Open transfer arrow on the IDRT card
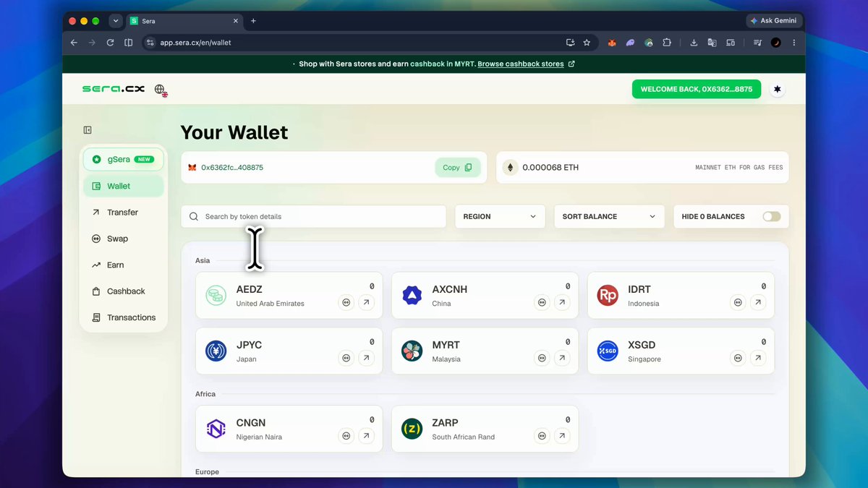The height and width of the screenshot is (488, 868). point(757,303)
